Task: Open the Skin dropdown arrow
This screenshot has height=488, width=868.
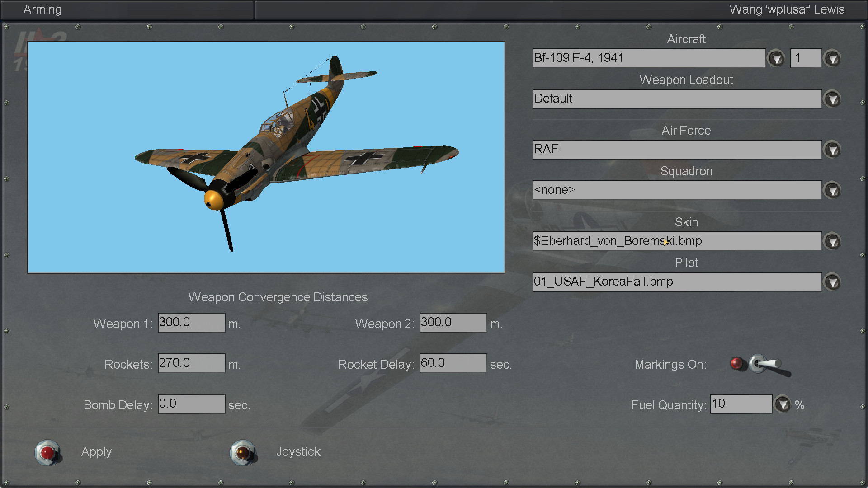Action: pyautogui.click(x=832, y=241)
